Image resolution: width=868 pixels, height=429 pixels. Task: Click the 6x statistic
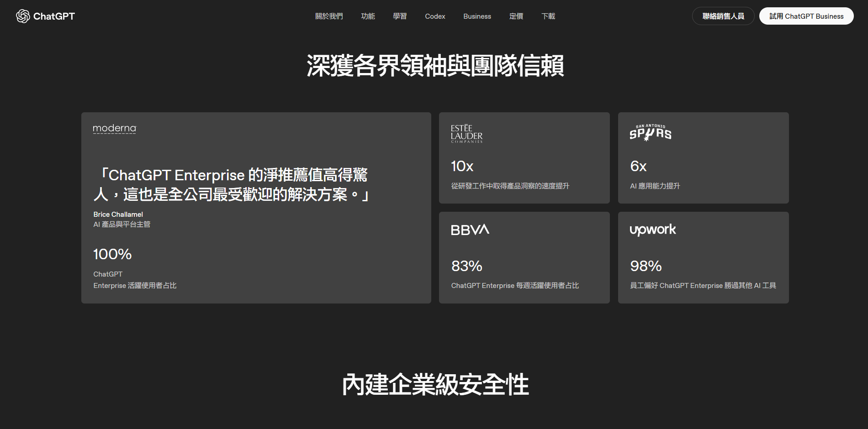tap(638, 166)
